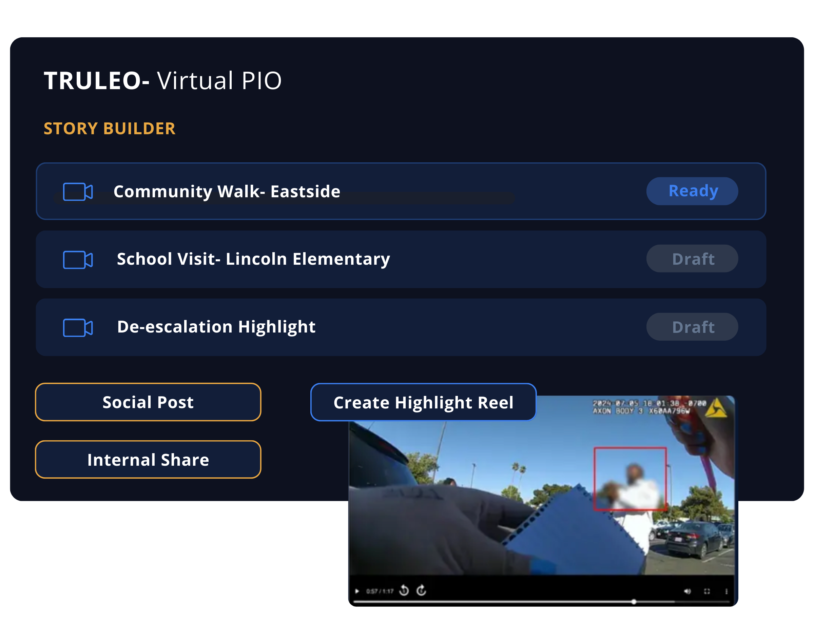Image resolution: width=814 pixels, height=644 pixels.
Task: Toggle the Draft status on De-escalation Highlight
Action: [x=692, y=326]
